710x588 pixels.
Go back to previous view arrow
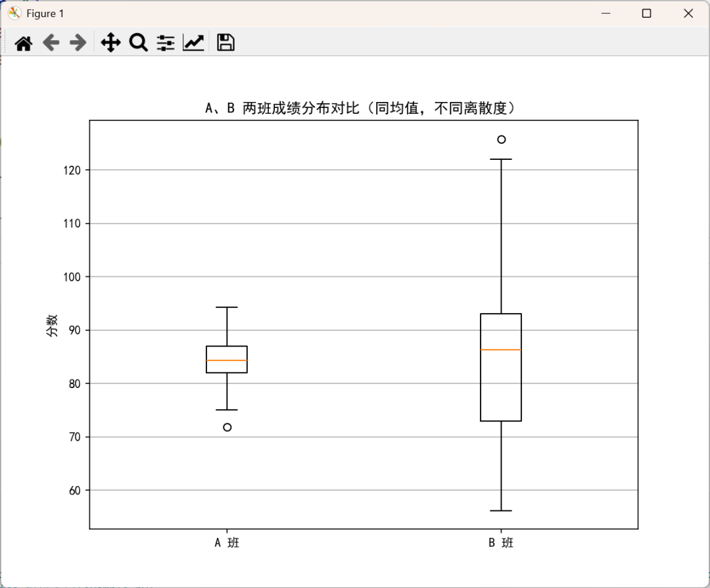(51, 43)
